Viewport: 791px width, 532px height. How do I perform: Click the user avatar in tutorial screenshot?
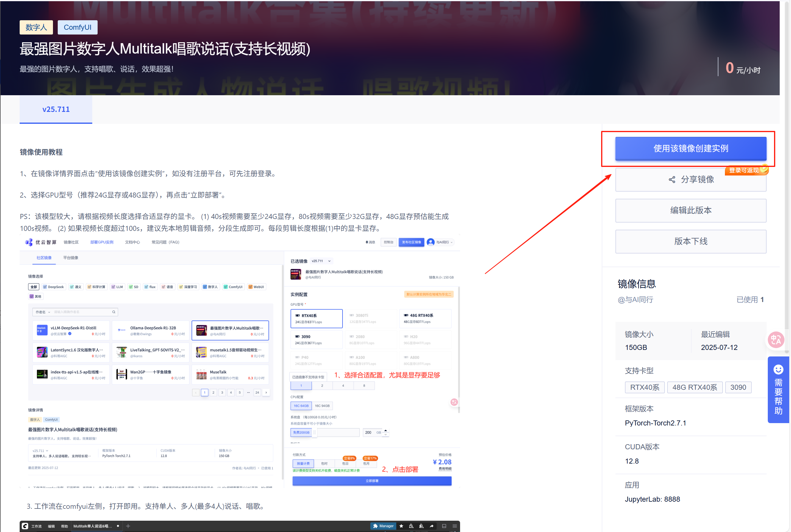click(430, 242)
